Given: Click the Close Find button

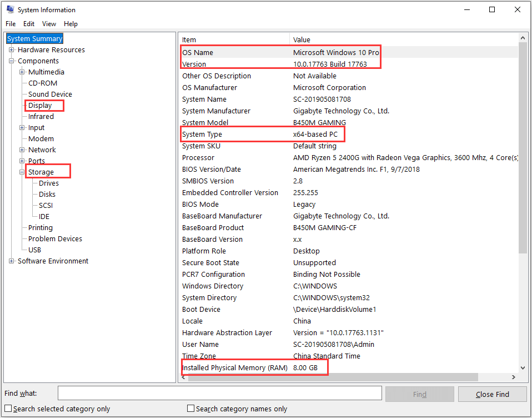Looking at the screenshot, I should (492, 394).
